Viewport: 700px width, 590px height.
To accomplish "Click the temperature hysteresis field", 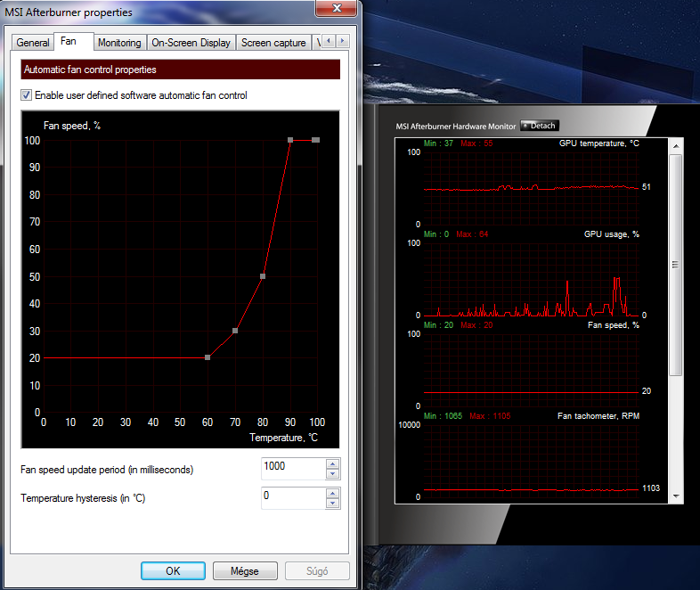I will coord(294,497).
